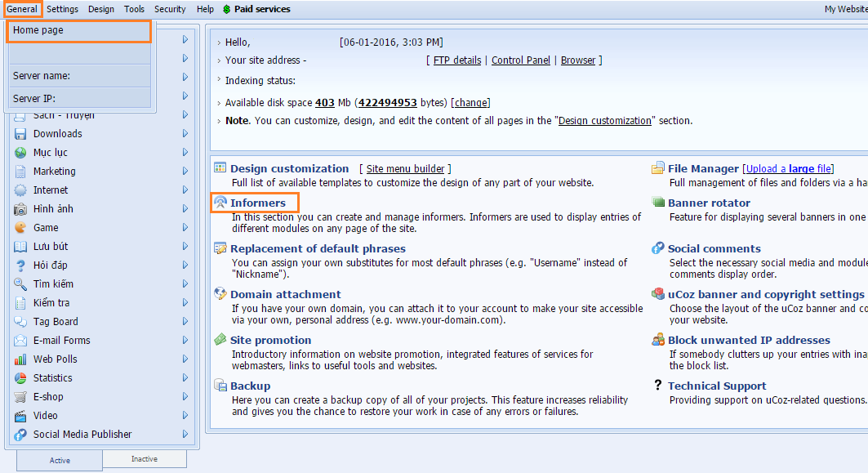
Task: Expand the Marketing module arrow
Action: [x=185, y=171]
